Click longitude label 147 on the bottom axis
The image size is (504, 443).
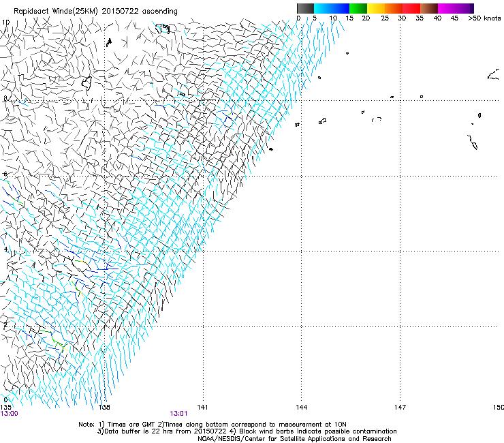point(400,408)
